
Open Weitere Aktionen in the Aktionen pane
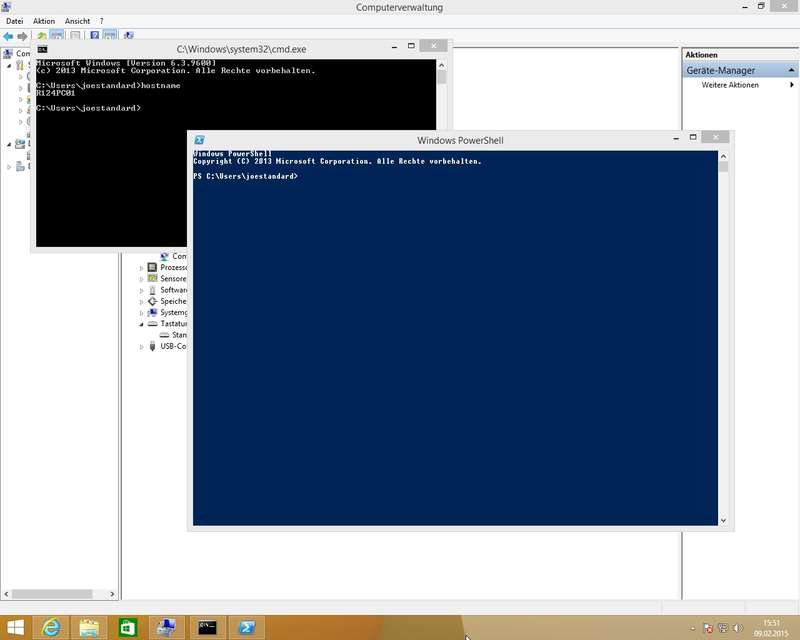click(x=730, y=85)
